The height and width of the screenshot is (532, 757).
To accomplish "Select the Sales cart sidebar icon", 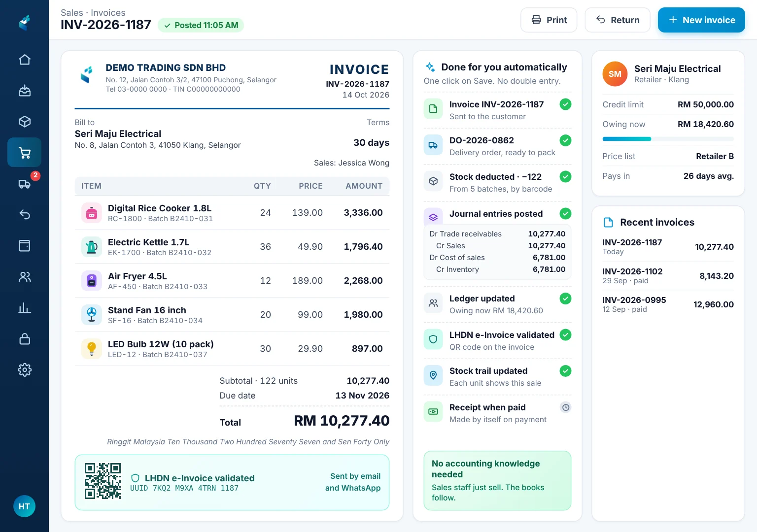I will click(x=25, y=153).
